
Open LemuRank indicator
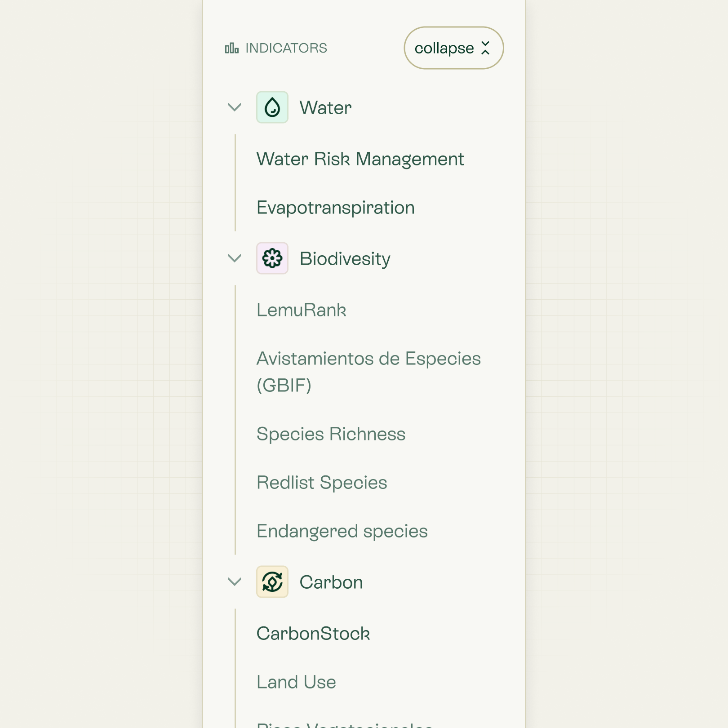pos(302,310)
